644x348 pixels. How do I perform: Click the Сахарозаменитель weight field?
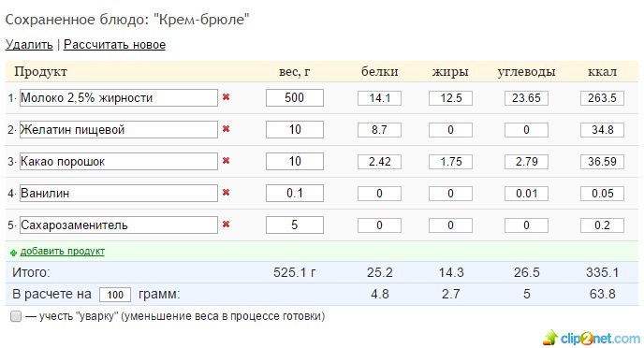click(295, 225)
